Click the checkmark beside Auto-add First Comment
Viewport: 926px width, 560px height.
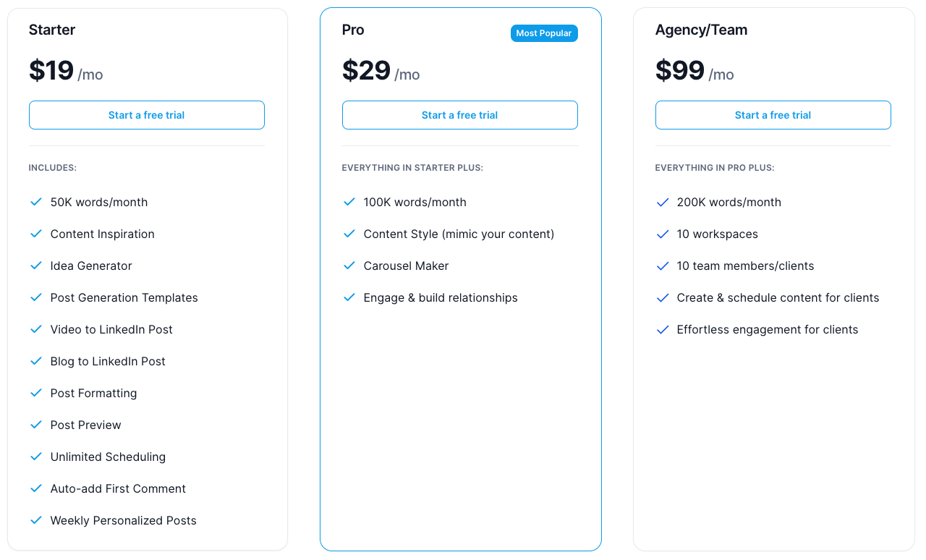(36, 488)
